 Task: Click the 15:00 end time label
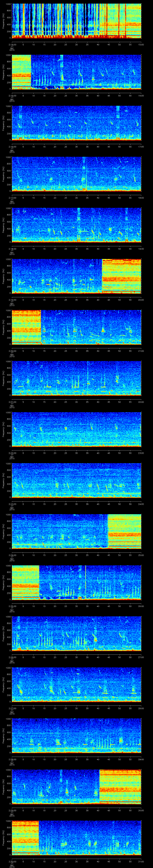(x=141, y=44)
